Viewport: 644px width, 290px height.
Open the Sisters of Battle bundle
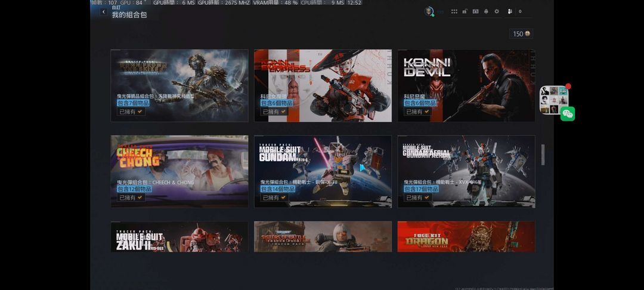pyautogui.click(x=323, y=237)
